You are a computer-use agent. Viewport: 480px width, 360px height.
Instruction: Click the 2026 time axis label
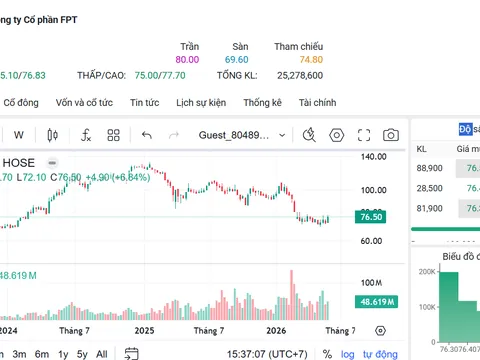[276, 331]
